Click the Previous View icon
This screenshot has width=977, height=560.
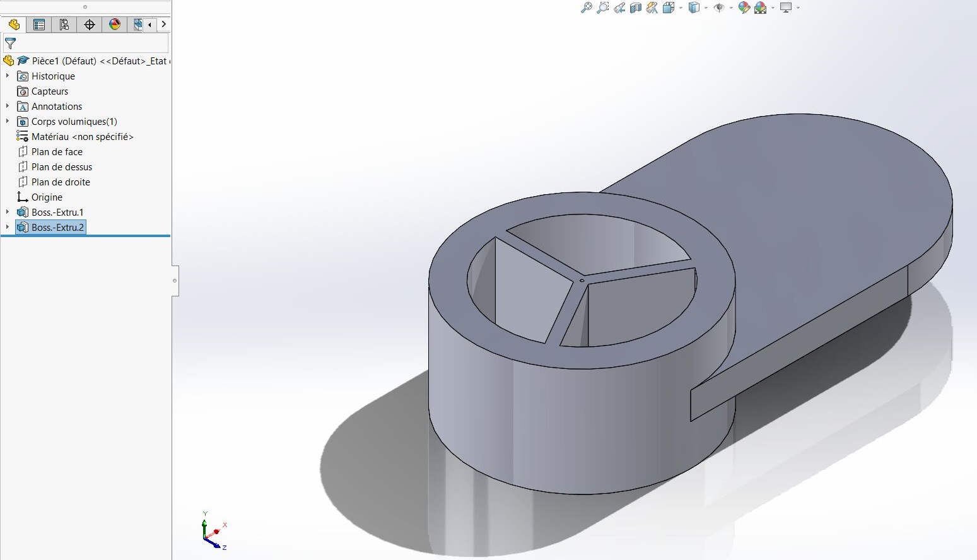point(619,8)
